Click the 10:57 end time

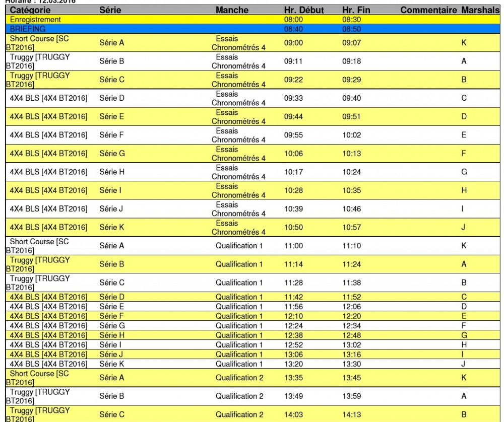(x=352, y=228)
